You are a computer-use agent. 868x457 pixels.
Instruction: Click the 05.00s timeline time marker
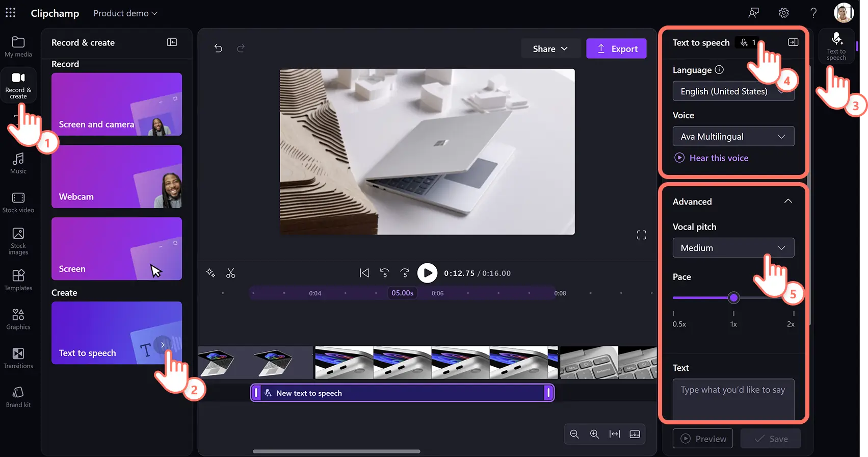[x=402, y=293]
